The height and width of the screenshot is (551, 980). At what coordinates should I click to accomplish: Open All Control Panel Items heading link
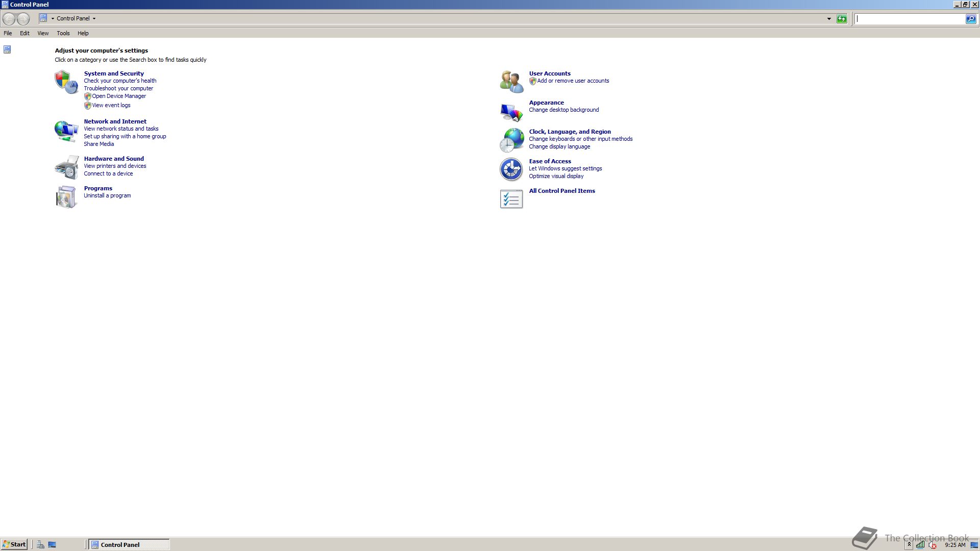(x=562, y=191)
